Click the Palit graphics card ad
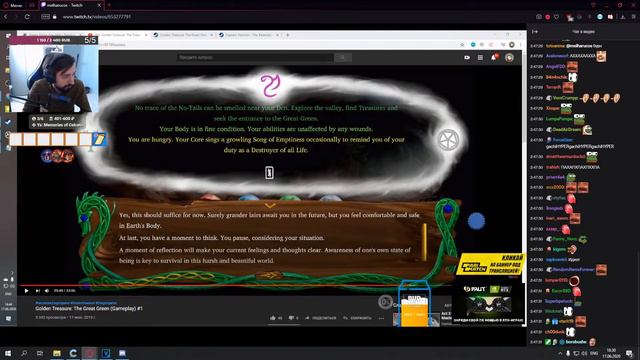 click(x=489, y=304)
